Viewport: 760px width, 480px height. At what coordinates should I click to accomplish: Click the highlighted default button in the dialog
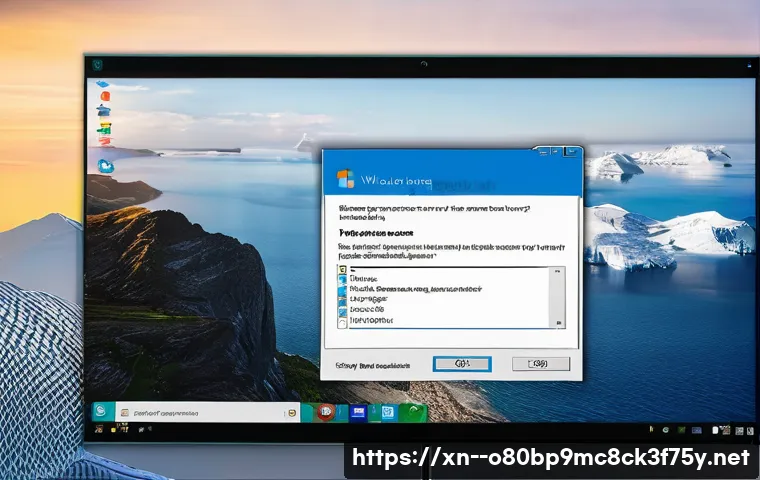[461, 364]
